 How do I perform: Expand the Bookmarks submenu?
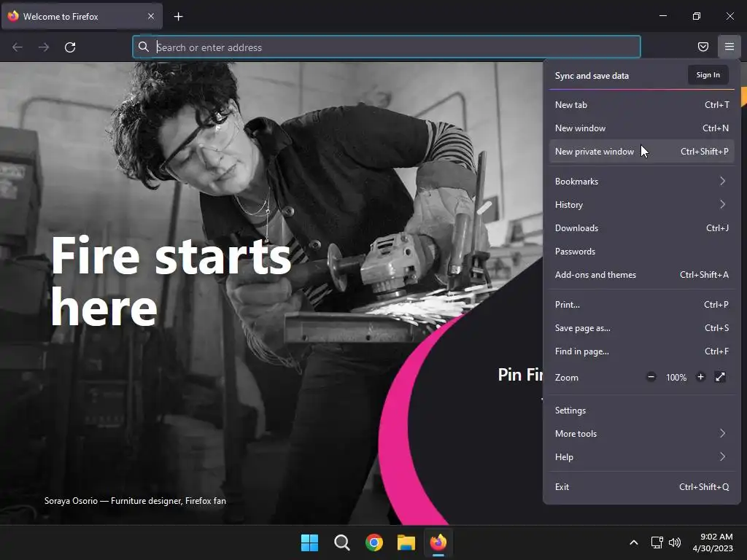[x=642, y=182]
